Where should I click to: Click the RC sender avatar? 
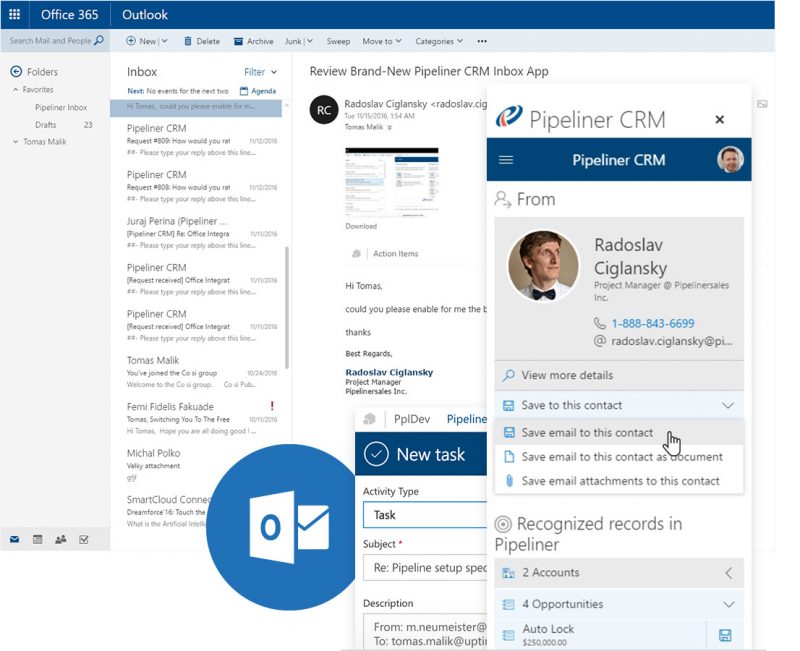click(x=324, y=110)
